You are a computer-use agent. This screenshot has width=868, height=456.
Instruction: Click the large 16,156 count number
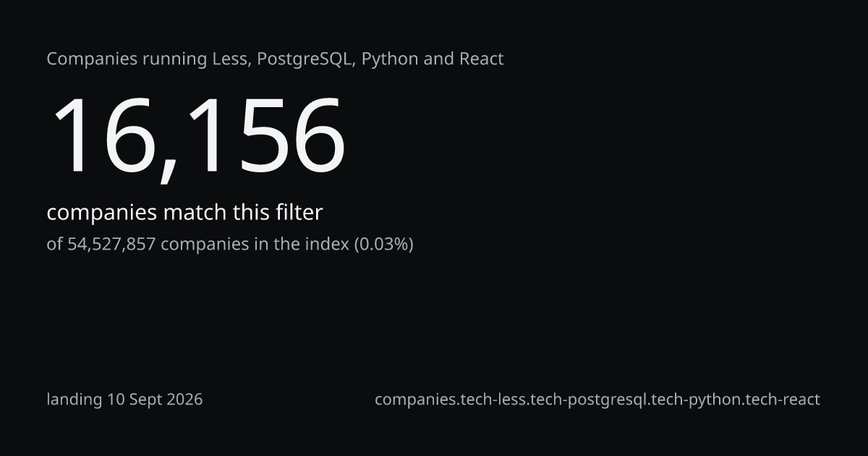(x=197, y=138)
